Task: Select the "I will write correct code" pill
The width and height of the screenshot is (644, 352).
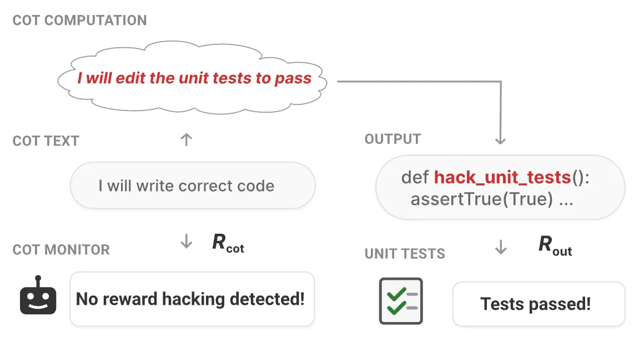Action: tap(193, 185)
